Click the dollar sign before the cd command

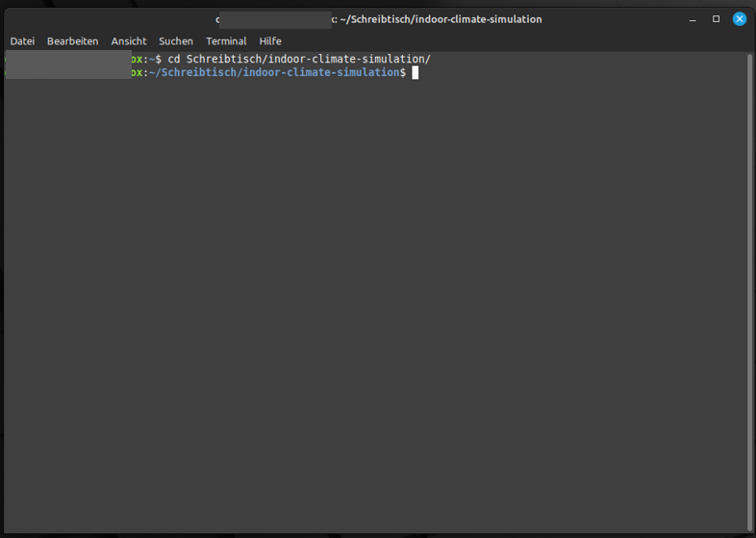[159, 60]
